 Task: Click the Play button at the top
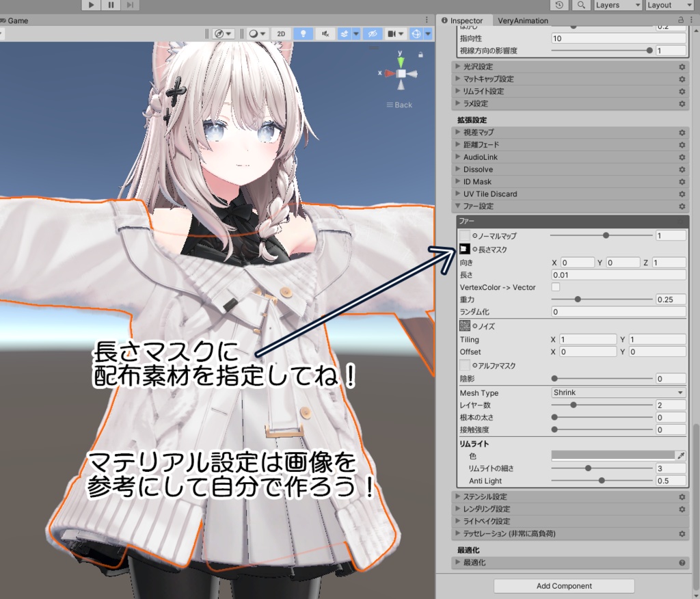(x=91, y=5)
